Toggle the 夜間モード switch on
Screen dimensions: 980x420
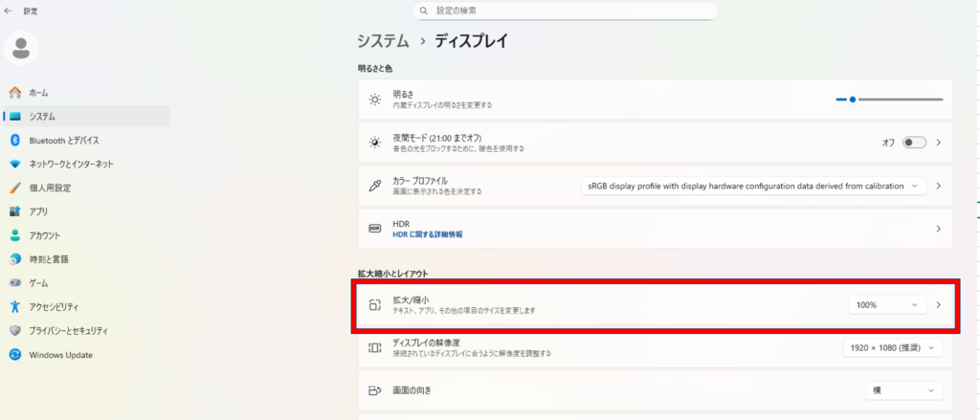914,143
